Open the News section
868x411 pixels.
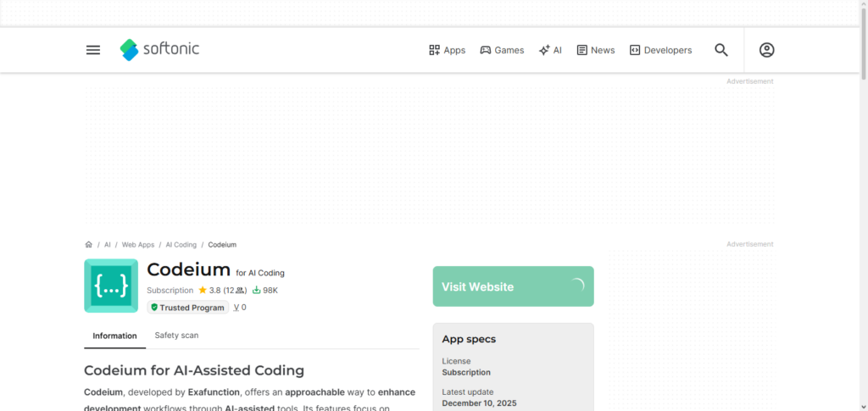(x=596, y=50)
